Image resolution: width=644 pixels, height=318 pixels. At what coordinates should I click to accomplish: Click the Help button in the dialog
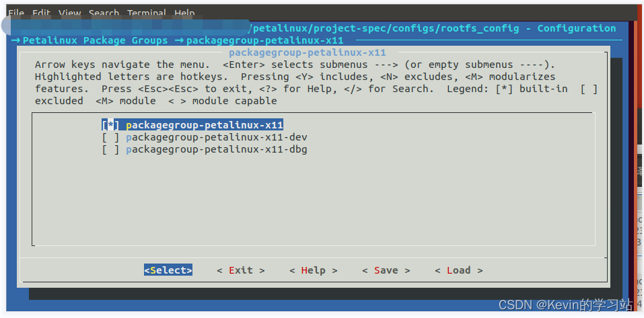(x=314, y=270)
